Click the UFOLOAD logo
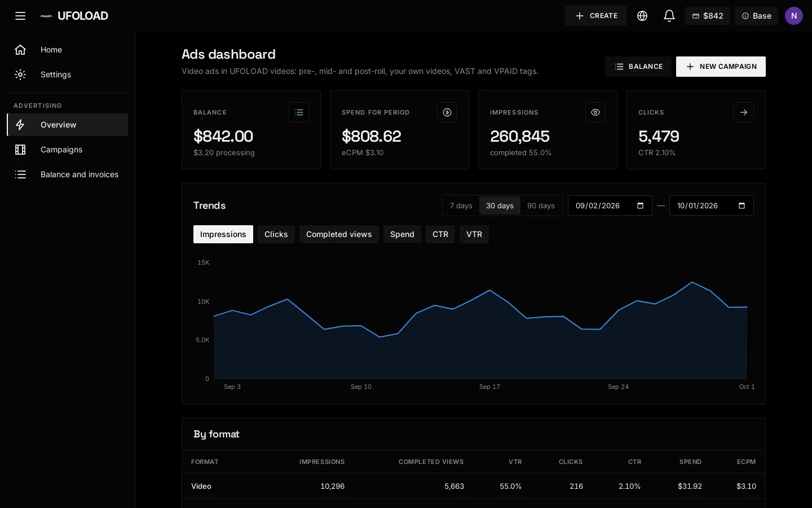 pyautogui.click(x=74, y=16)
